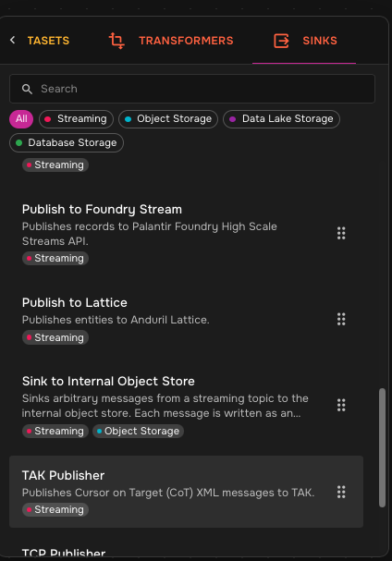Click the Sinks export arrow icon
The height and width of the screenshot is (561, 392).
tap(281, 41)
